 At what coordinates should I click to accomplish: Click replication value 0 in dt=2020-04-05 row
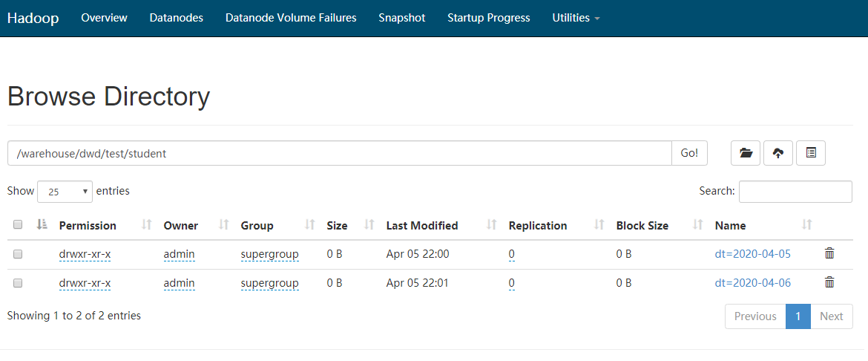point(511,254)
